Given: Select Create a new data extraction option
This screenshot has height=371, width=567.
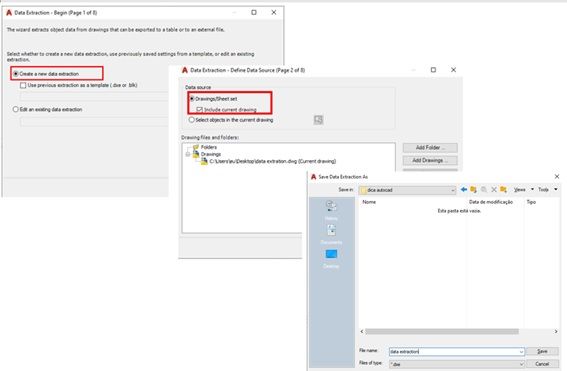Looking at the screenshot, I should (46, 74).
